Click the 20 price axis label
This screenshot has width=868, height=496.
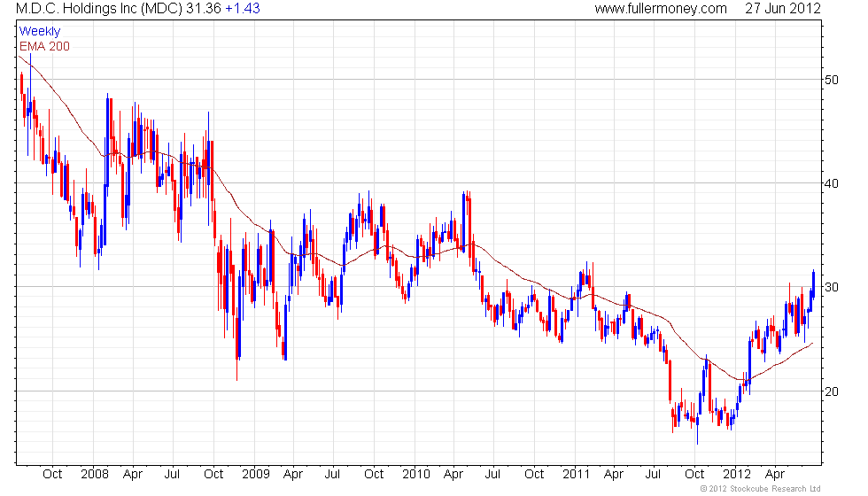(x=832, y=391)
